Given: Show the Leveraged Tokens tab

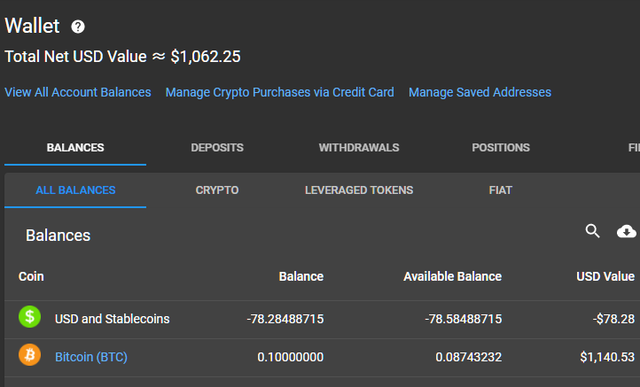Looking at the screenshot, I should point(359,190).
